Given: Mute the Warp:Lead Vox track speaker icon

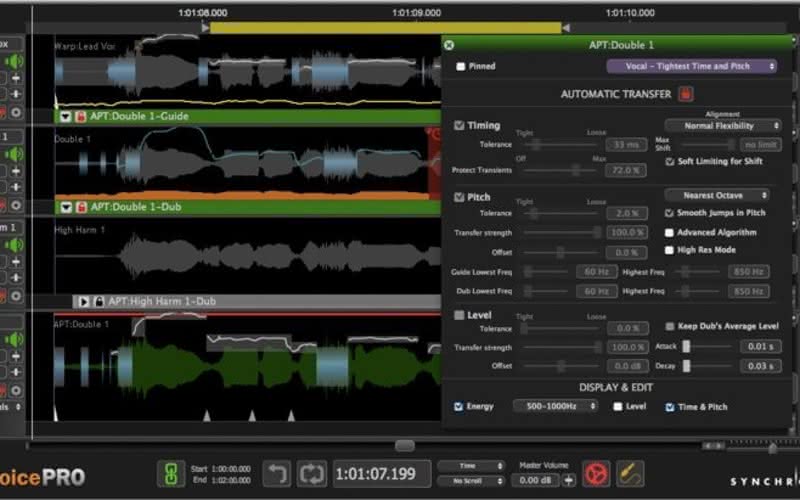Looking at the screenshot, I should tap(14, 62).
